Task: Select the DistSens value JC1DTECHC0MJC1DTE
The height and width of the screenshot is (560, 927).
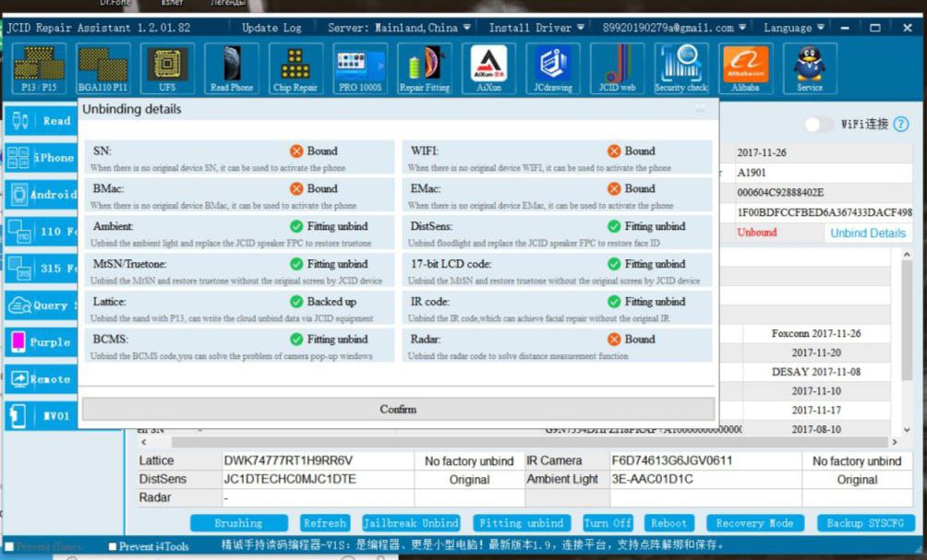Action: [x=290, y=479]
